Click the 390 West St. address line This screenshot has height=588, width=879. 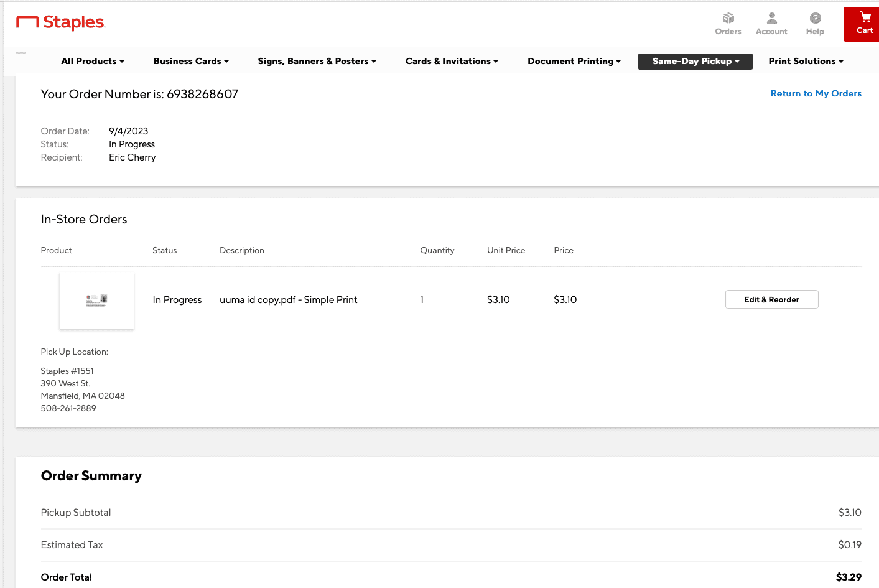[65, 383]
